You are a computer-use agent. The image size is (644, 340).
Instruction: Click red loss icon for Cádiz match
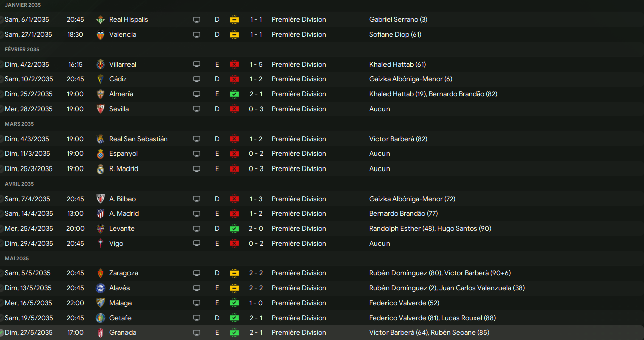234,79
